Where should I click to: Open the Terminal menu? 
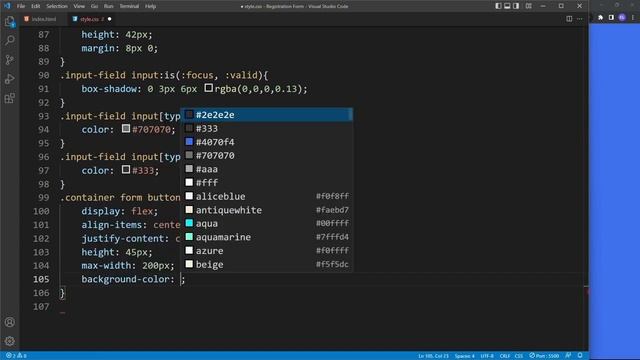(129, 6)
